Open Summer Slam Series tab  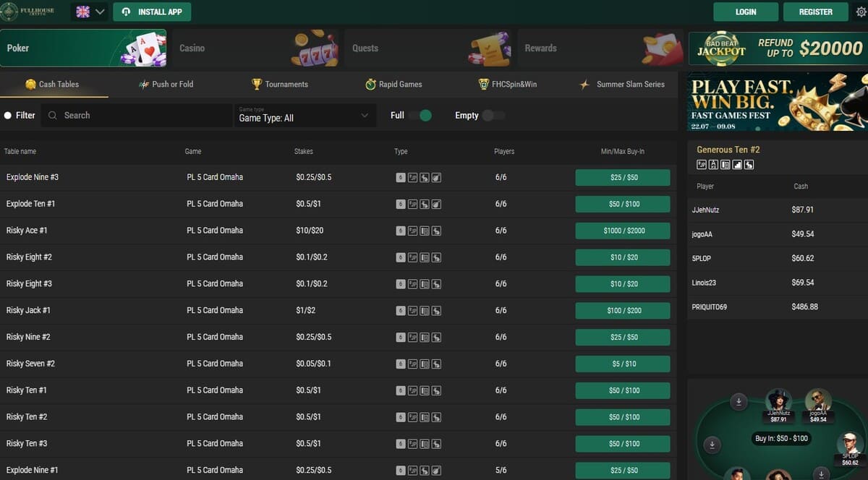622,85
